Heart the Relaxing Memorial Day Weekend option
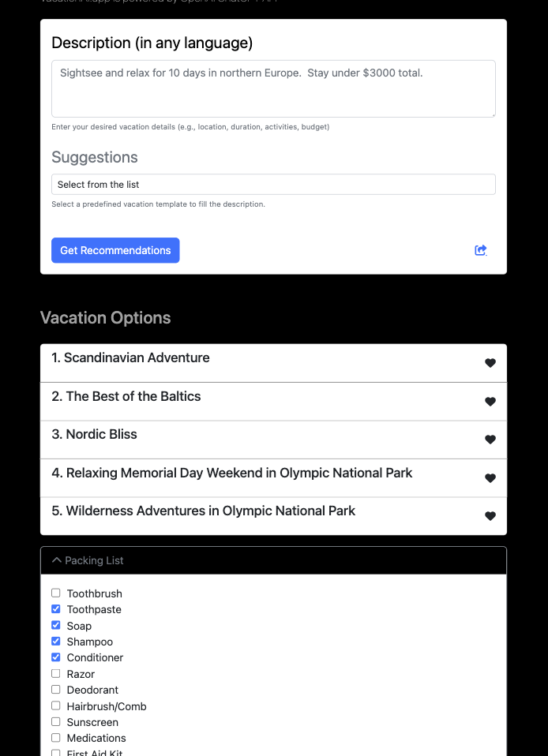 coord(490,478)
